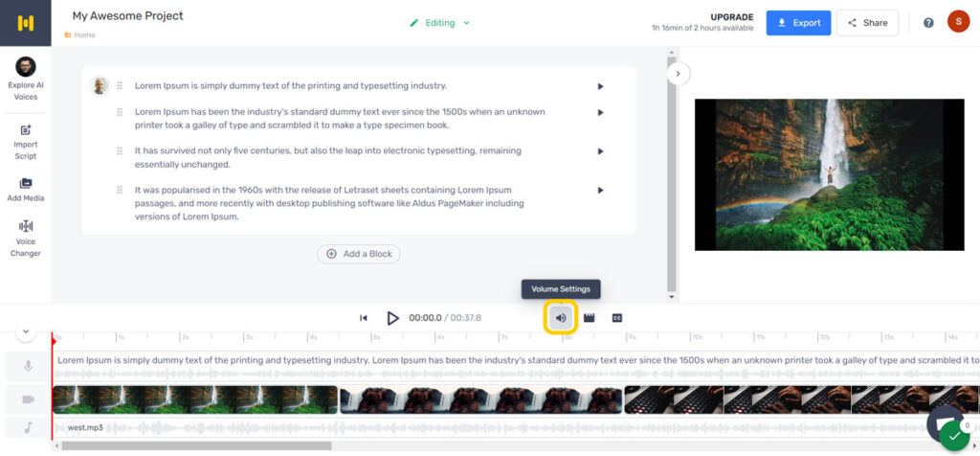The image size is (980, 456).
Task: Collapse the timeline with the chevron
Action: (x=26, y=332)
